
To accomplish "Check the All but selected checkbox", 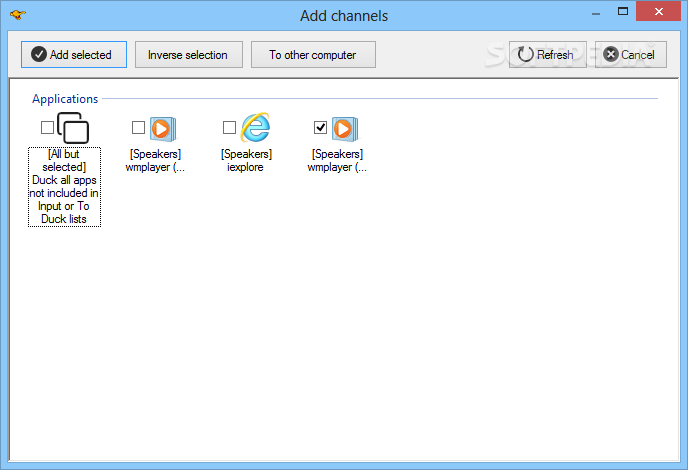I will 47,128.
